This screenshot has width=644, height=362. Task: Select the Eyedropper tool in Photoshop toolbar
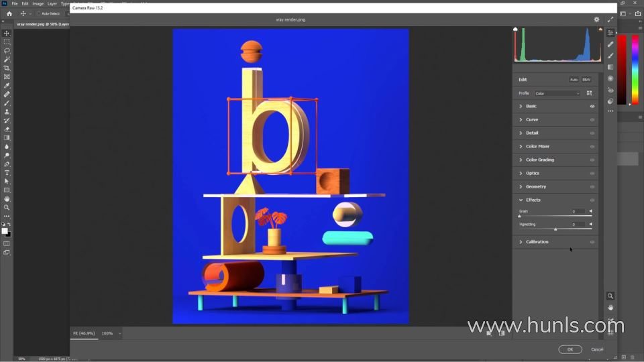click(x=7, y=85)
